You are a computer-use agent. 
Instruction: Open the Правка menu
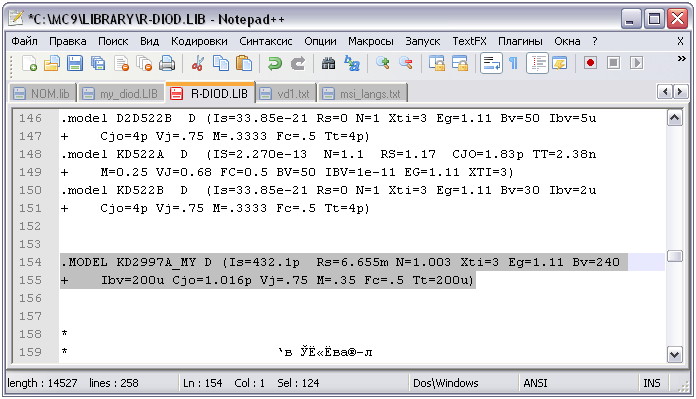[67, 41]
